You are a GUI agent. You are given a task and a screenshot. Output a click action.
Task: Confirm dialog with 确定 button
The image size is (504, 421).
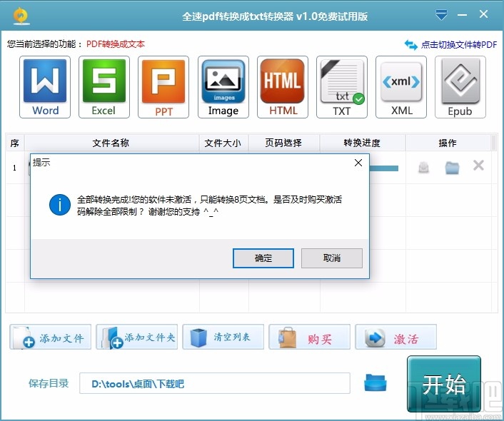(263, 258)
